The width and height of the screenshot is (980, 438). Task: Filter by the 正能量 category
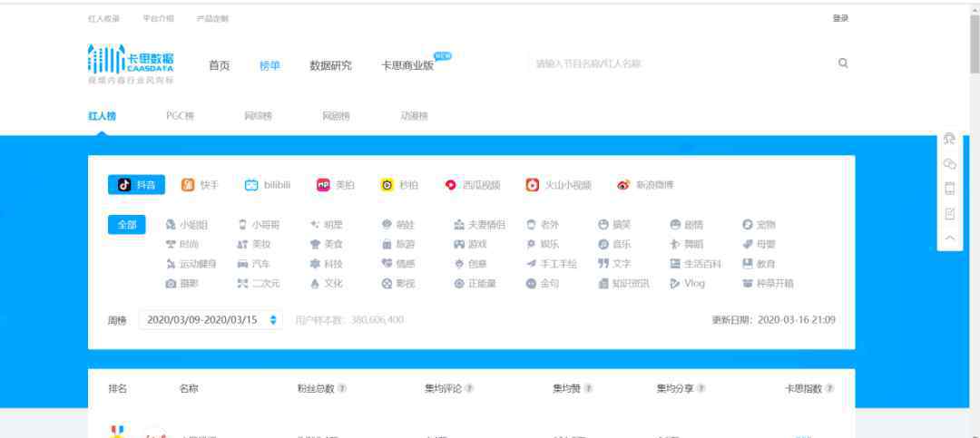(x=475, y=284)
